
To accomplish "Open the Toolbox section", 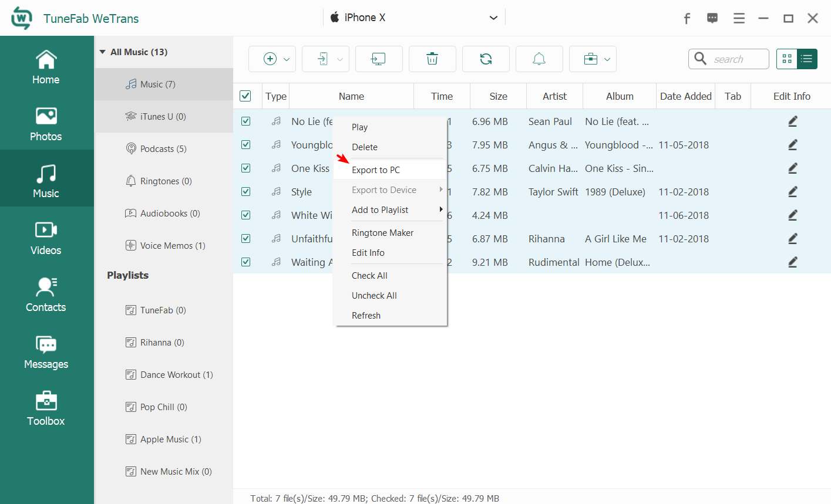I will [x=46, y=409].
